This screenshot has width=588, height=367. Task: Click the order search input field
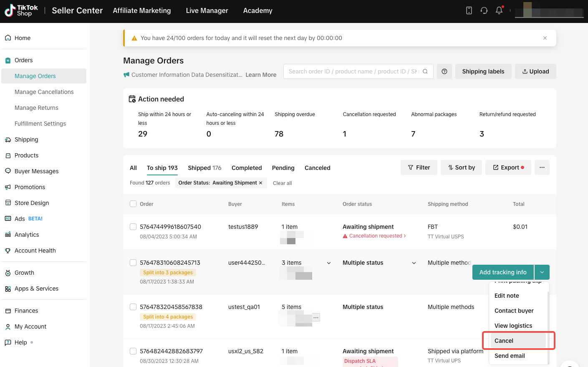(x=353, y=71)
